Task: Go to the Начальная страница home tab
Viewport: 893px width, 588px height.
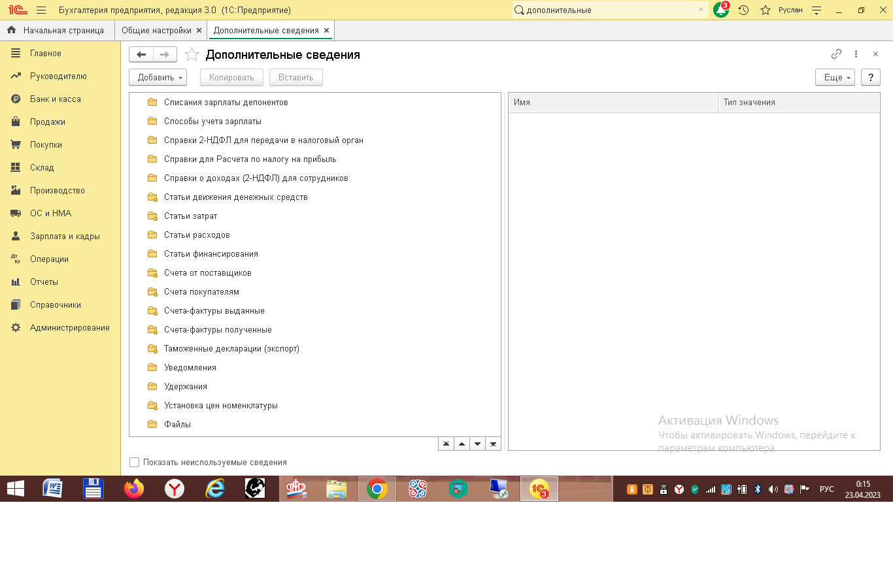Action: (56, 30)
